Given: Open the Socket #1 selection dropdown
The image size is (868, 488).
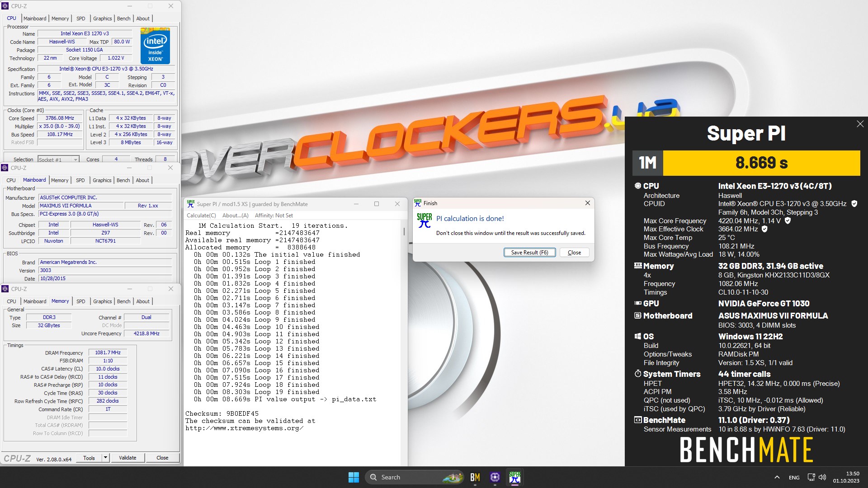Looking at the screenshot, I should coord(58,160).
